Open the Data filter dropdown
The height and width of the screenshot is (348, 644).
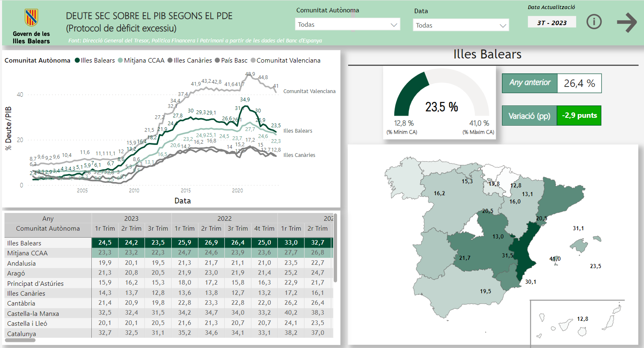tap(460, 25)
